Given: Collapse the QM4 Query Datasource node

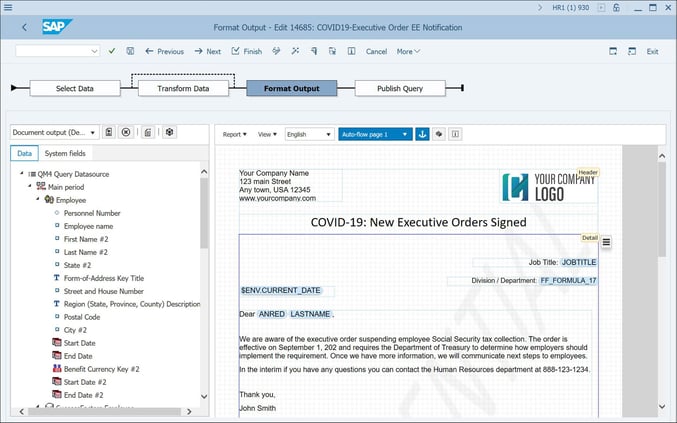Looking at the screenshot, I should [x=22, y=173].
